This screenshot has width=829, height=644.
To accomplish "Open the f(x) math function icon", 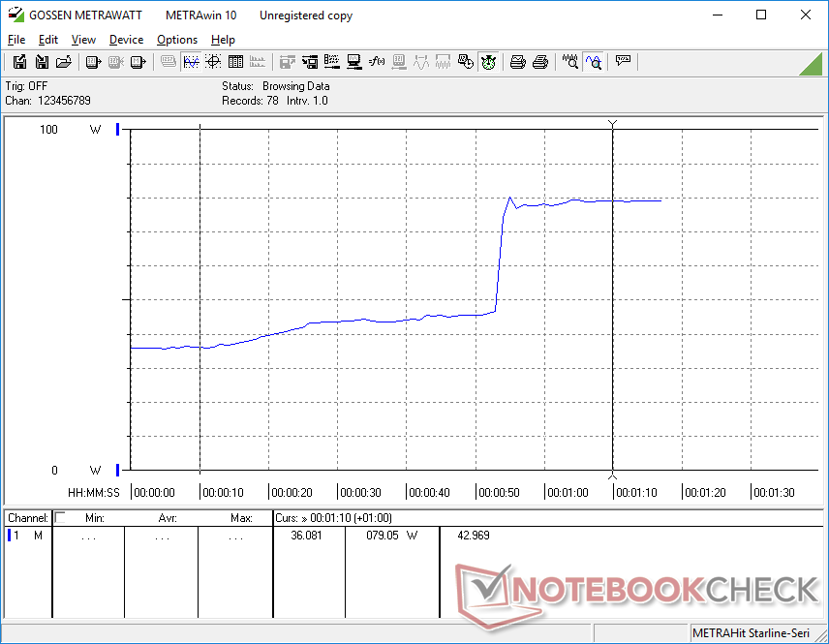I will pyautogui.click(x=377, y=62).
